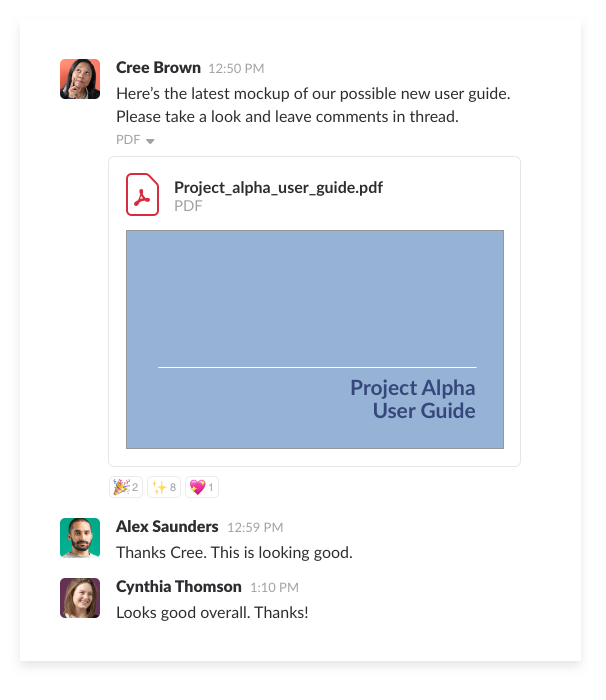
Task: Click the "Looks good overall. Thanks!" message
Action: coord(212,612)
